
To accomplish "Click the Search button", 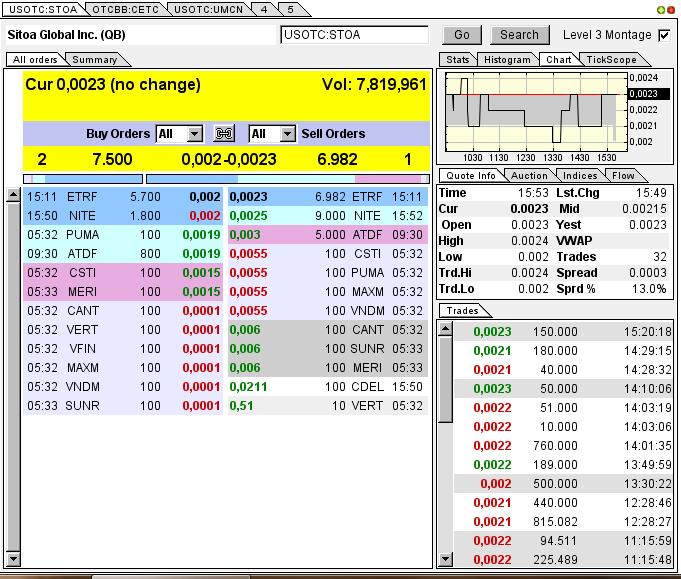I will point(519,35).
